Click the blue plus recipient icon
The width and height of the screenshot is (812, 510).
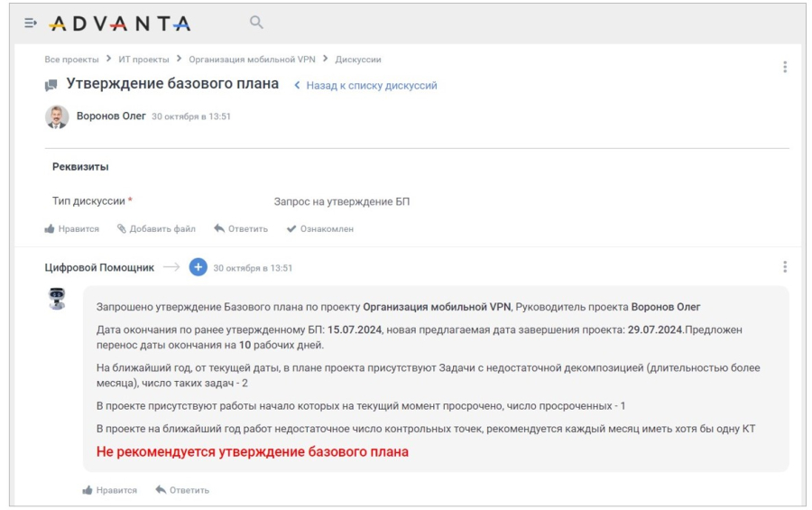coord(198,267)
